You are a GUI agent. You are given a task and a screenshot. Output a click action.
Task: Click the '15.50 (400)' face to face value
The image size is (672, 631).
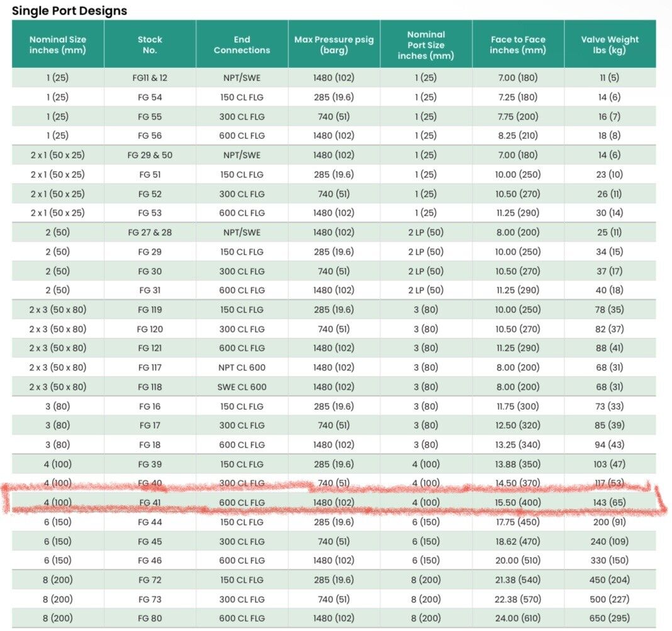[x=518, y=503]
